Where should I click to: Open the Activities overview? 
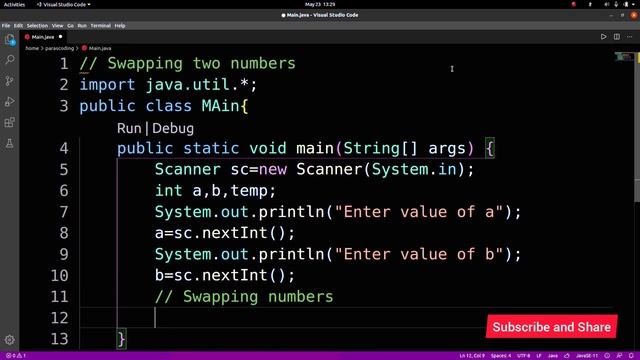14,4
